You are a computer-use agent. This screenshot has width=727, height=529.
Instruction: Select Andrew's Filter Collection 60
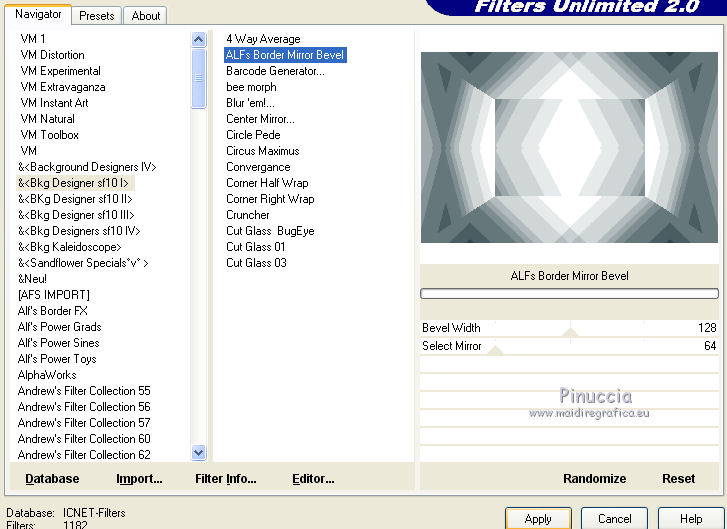pos(84,439)
